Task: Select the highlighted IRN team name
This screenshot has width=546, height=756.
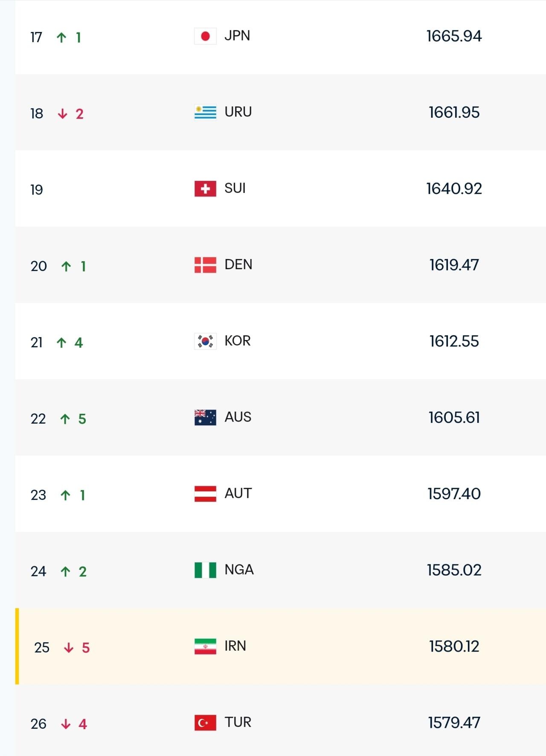Action: pos(235,646)
